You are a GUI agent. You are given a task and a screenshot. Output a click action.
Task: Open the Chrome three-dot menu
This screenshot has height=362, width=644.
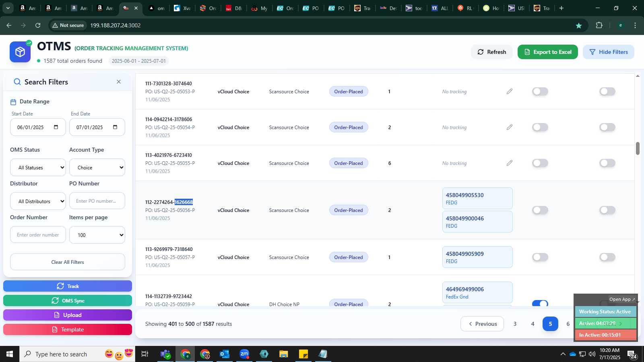point(635,25)
